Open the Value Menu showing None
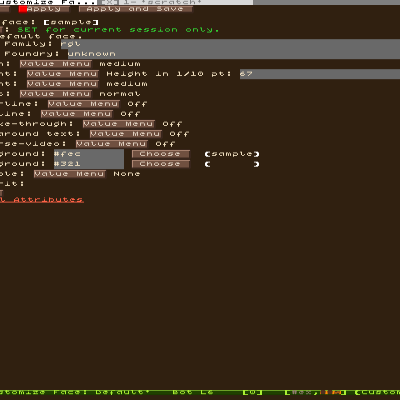 70,174
